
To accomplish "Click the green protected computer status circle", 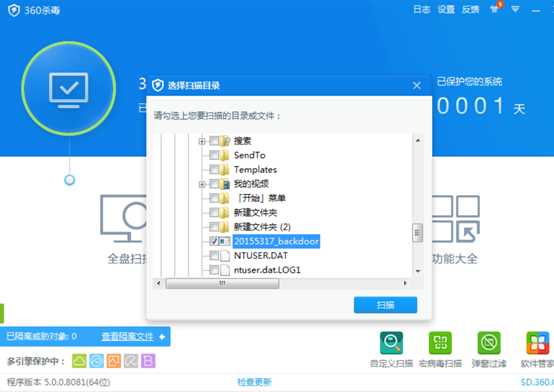I will coord(69,88).
